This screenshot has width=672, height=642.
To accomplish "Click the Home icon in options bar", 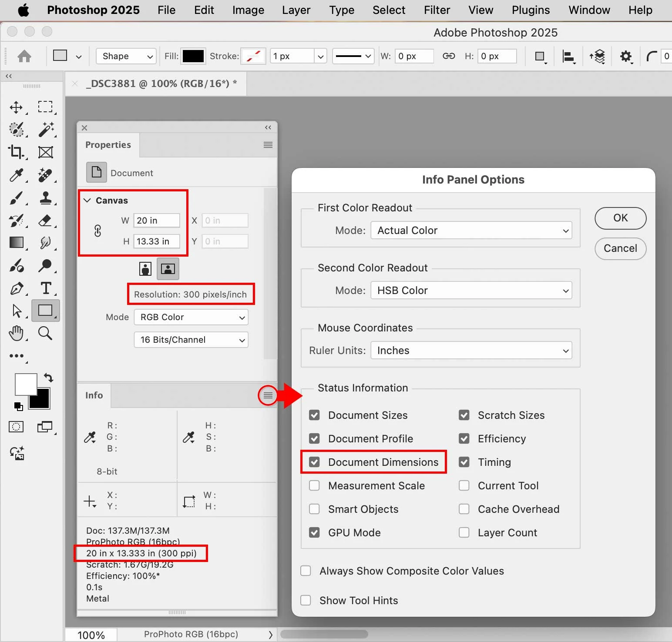I will (x=24, y=56).
